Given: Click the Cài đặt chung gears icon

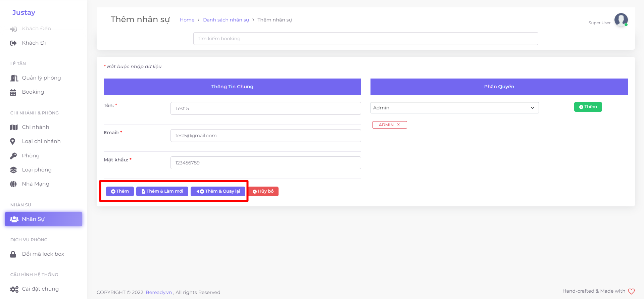Looking at the screenshot, I should tap(14, 289).
